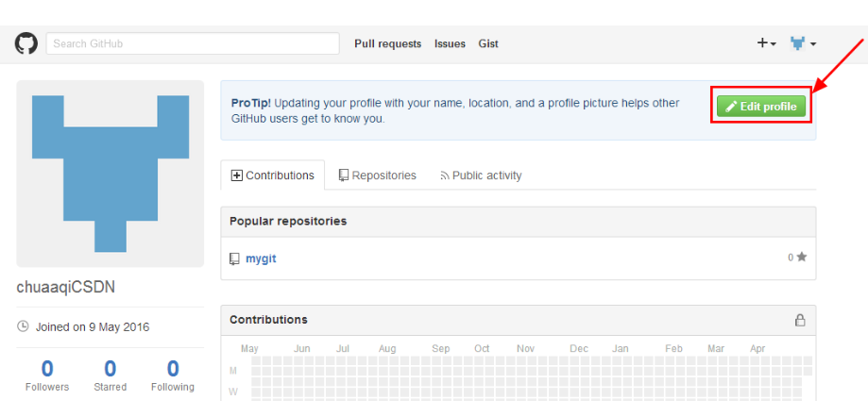Click the large blue profile identicon
The width and height of the screenshot is (868, 417).
[111, 174]
